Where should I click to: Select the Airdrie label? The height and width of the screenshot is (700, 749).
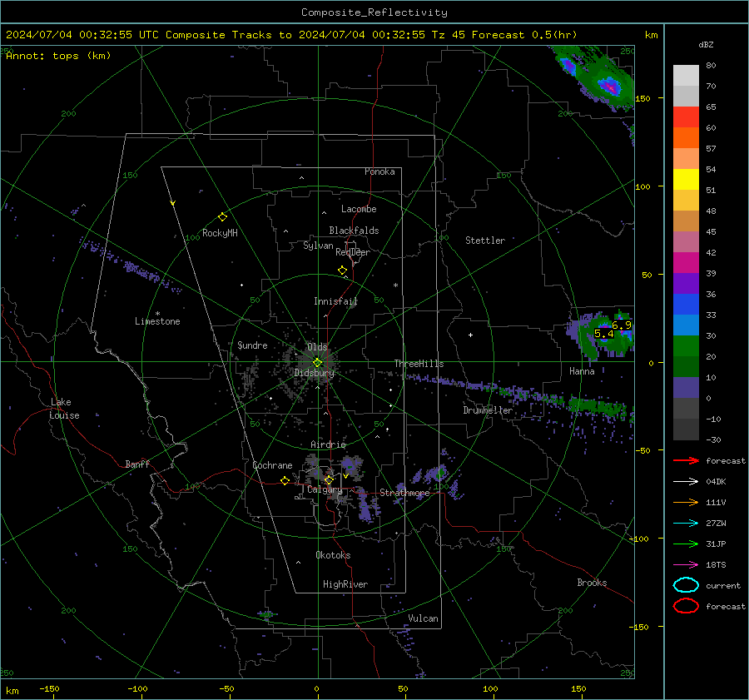point(328,444)
